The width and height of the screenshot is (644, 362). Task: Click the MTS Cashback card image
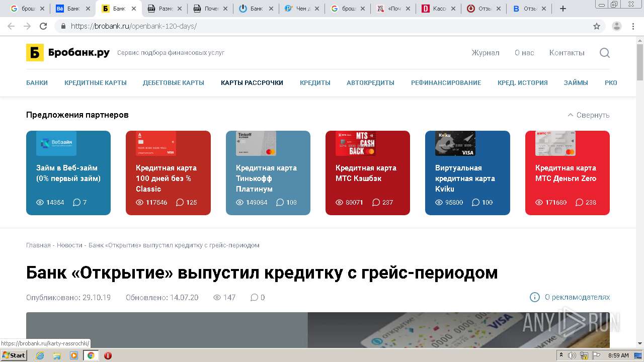(356, 143)
